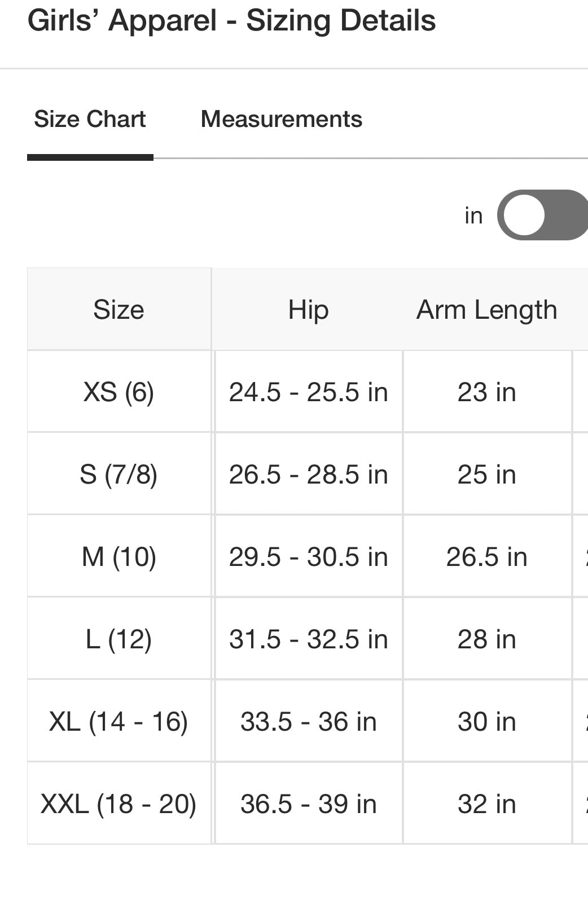Click the Hip column header
The width and height of the screenshot is (588, 922).
point(308,310)
